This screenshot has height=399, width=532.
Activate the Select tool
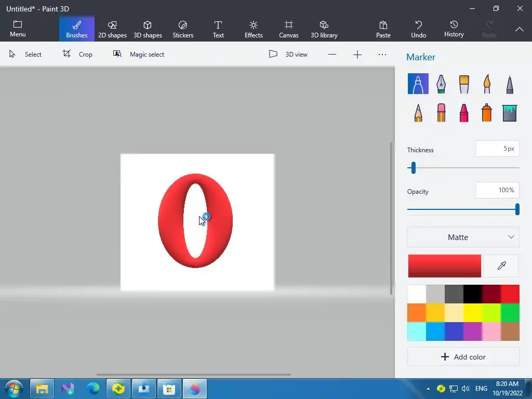coord(25,54)
